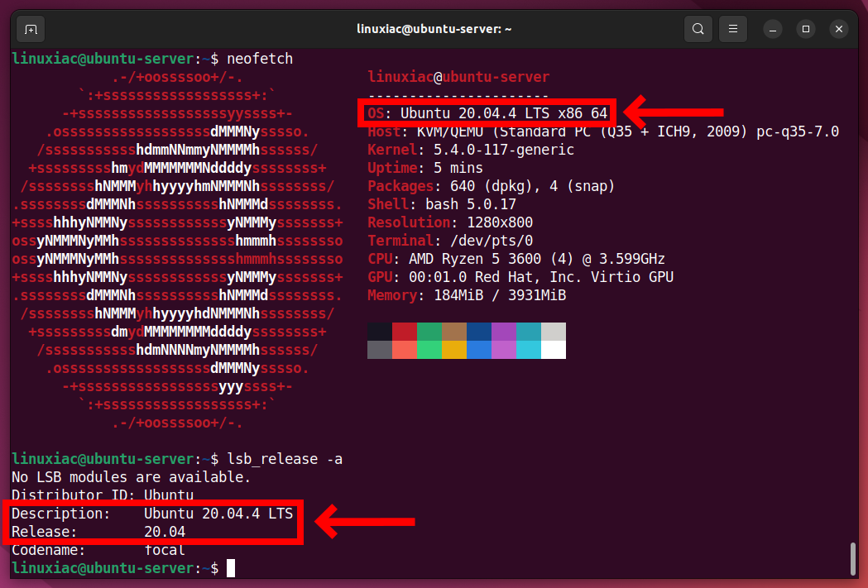The image size is (868, 588).
Task: Open the terminal search tool
Action: click(x=698, y=29)
